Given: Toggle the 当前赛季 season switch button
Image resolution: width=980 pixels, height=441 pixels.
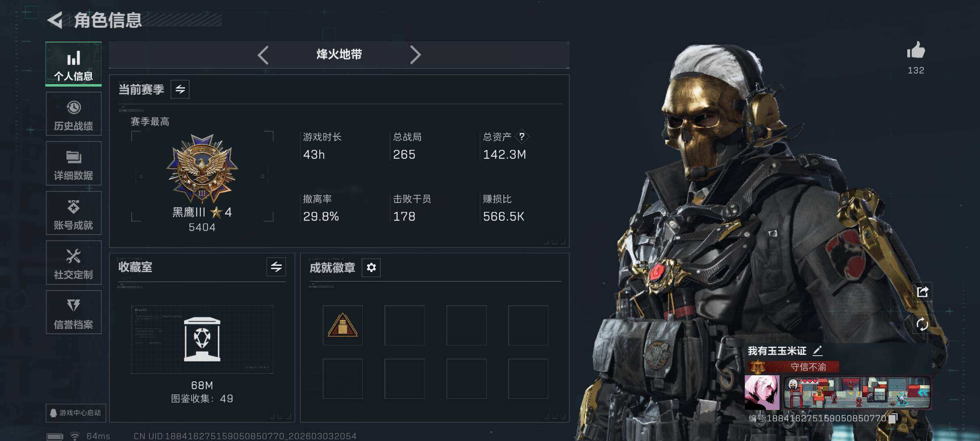Looking at the screenshot, I should (180, 89).
